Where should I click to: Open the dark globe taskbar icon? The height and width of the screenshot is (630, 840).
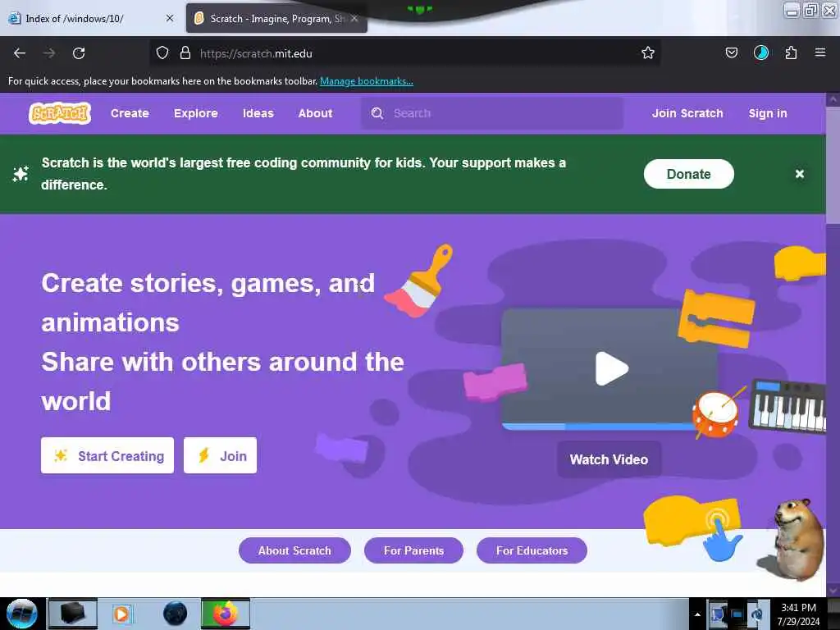click(176, 614)
